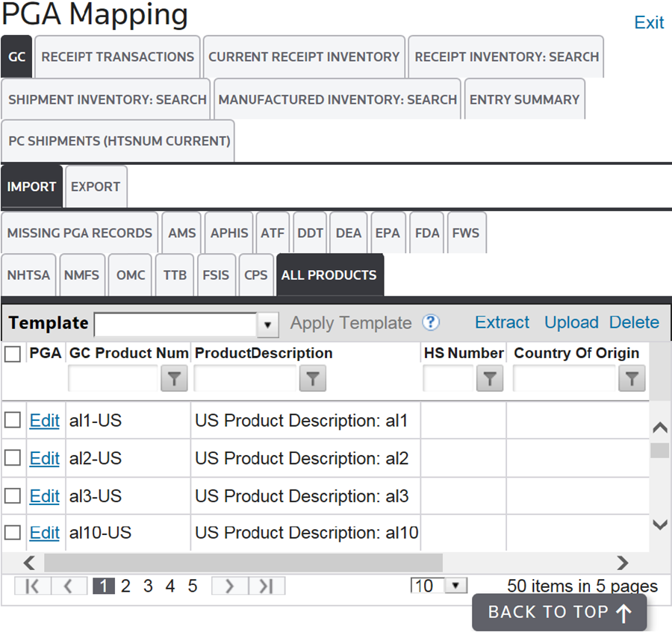The height and width of the screenshot is (632, 672).
Task: Click the GC Product Num filter icon
Action: coord(174,380)
